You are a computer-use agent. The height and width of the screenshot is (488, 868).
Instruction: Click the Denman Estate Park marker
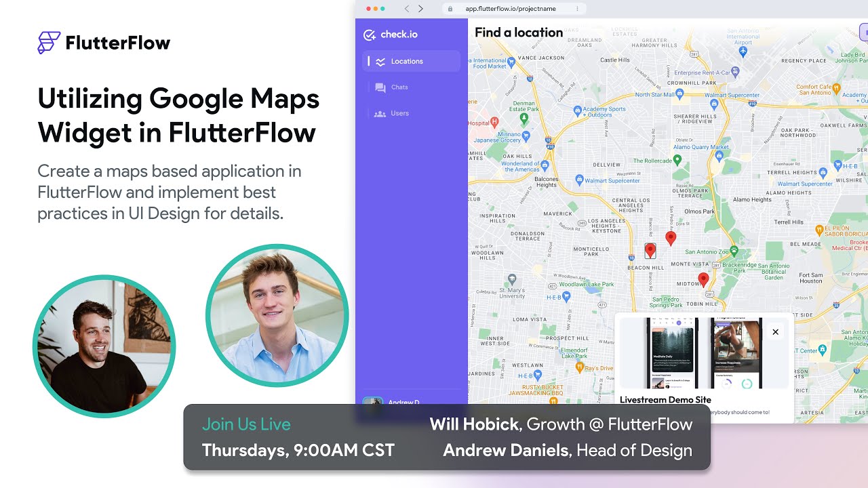point(524,119)
